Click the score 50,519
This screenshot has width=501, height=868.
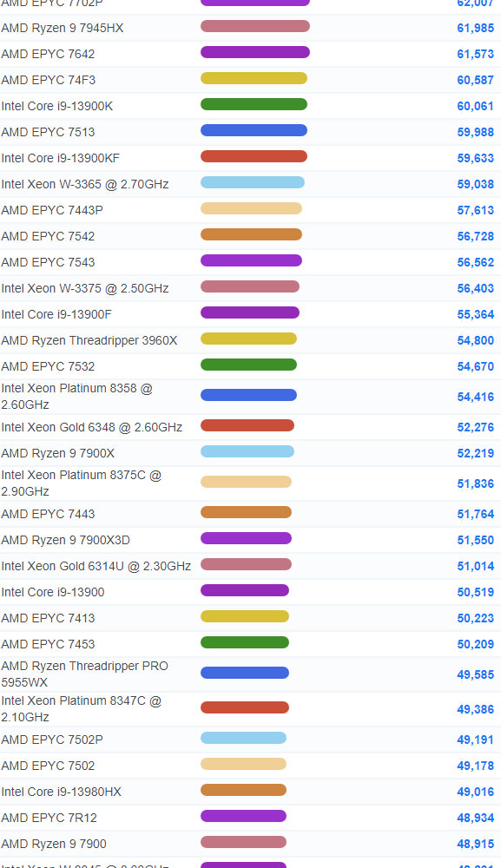475,592
